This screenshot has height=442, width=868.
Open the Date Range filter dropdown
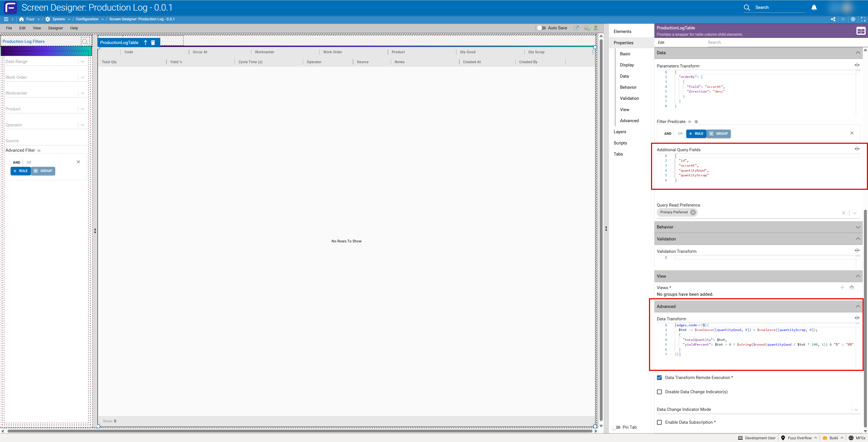83,62
